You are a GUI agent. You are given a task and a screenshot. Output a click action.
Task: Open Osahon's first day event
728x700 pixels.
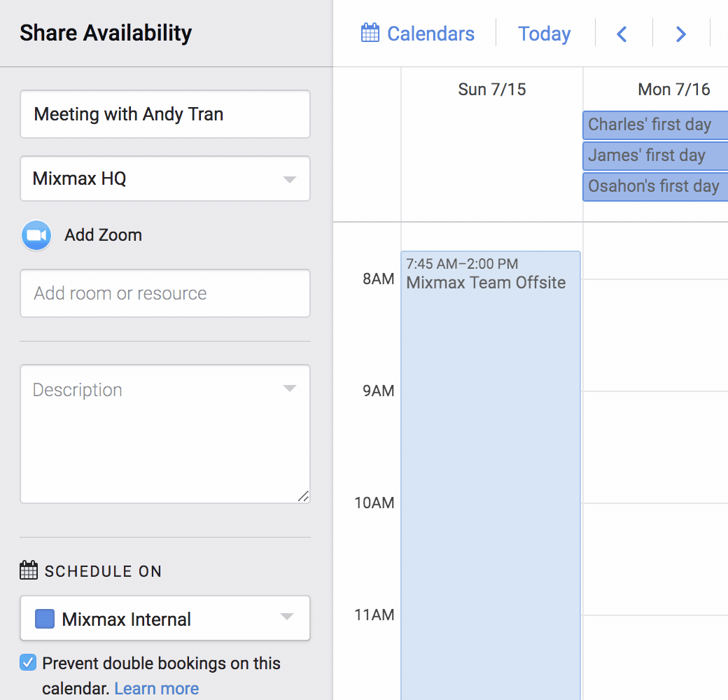click(655, 187)
